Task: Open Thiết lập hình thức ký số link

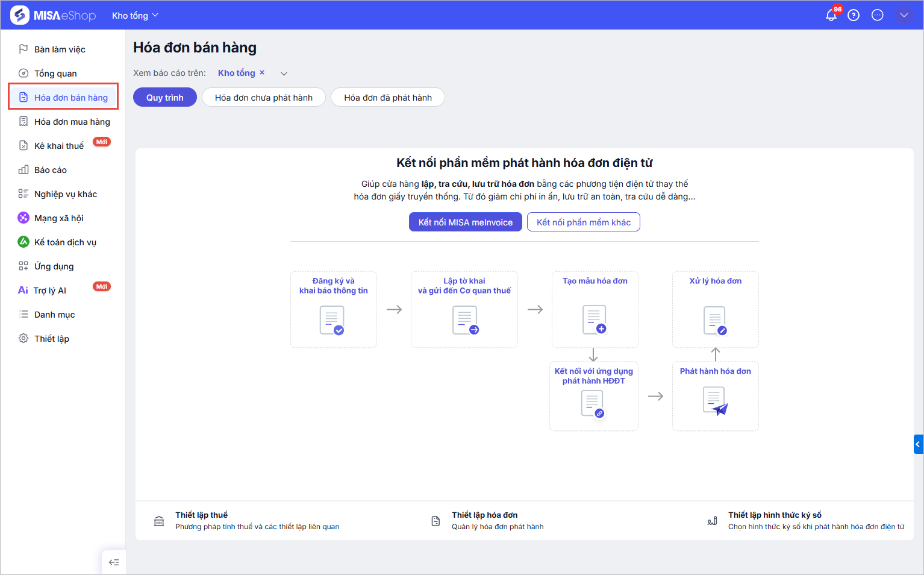Action: point(775,515)
